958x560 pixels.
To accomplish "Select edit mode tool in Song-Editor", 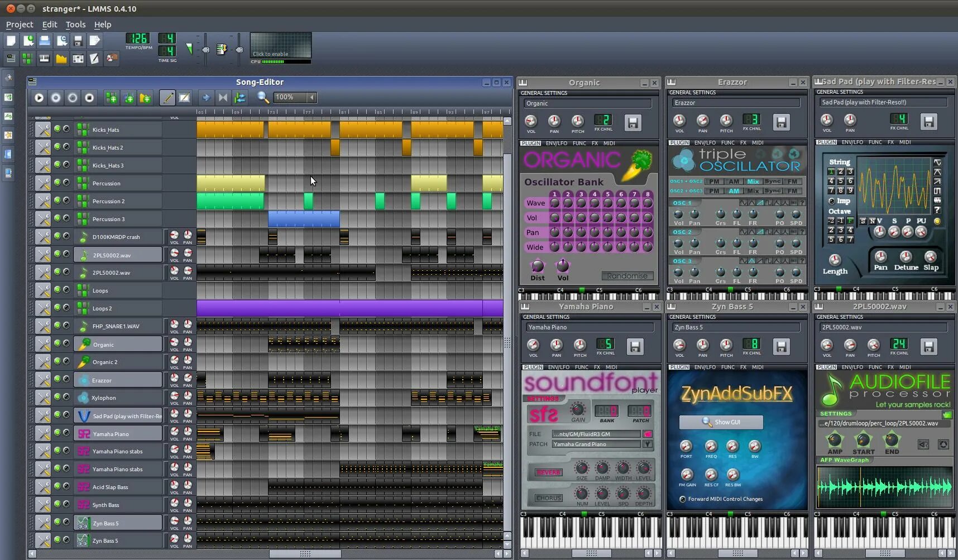I will coord(184,98).
